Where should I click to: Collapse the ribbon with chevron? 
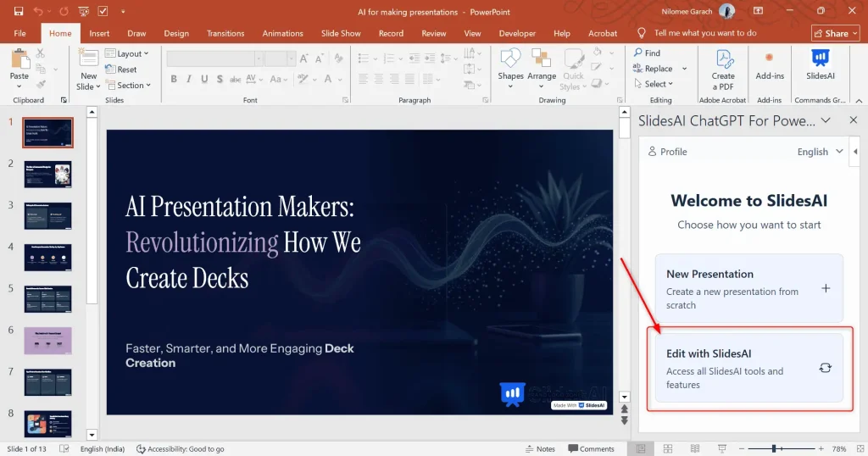tap(859, 101)
